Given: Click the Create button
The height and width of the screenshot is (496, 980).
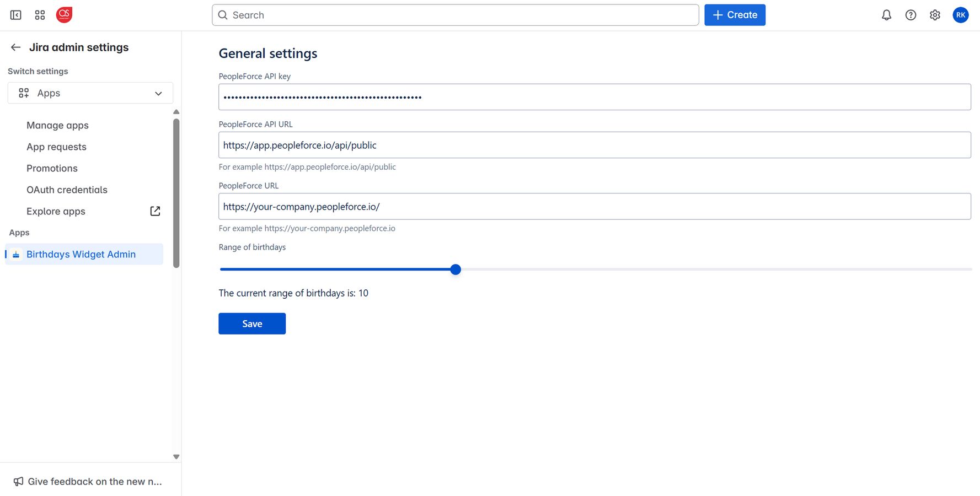Looking at the screenshot, I should 735,15.
